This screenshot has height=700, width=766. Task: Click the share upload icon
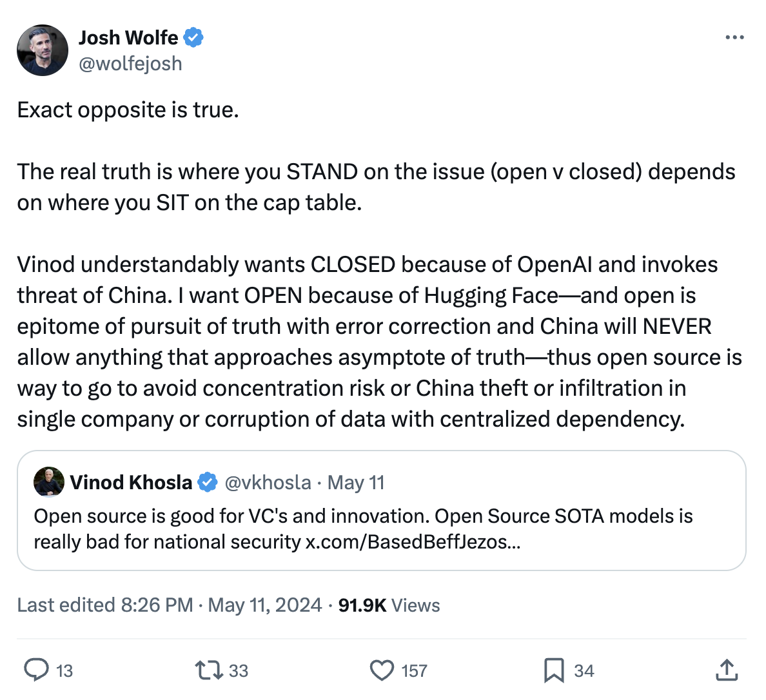tap(727, 670)
